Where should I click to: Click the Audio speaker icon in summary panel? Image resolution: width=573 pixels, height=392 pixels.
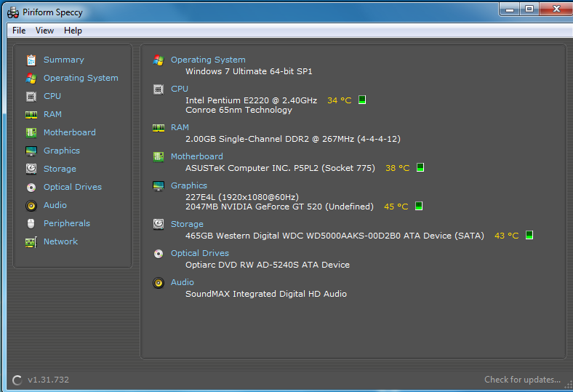pyautogui.click(x=159, y=283)
